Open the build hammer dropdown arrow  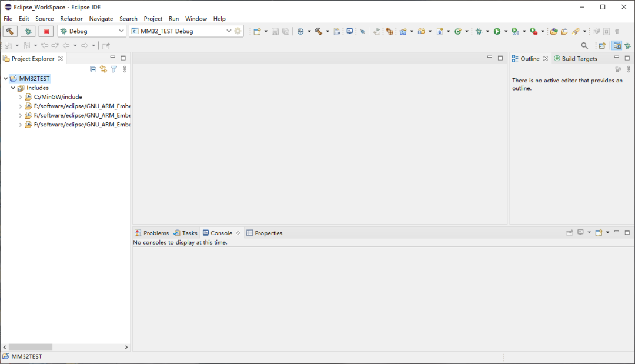[x=327, y=32]
